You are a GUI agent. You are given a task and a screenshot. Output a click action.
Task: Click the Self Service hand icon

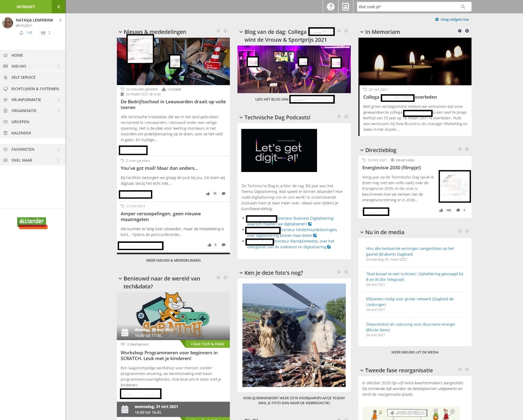[6, 77]
